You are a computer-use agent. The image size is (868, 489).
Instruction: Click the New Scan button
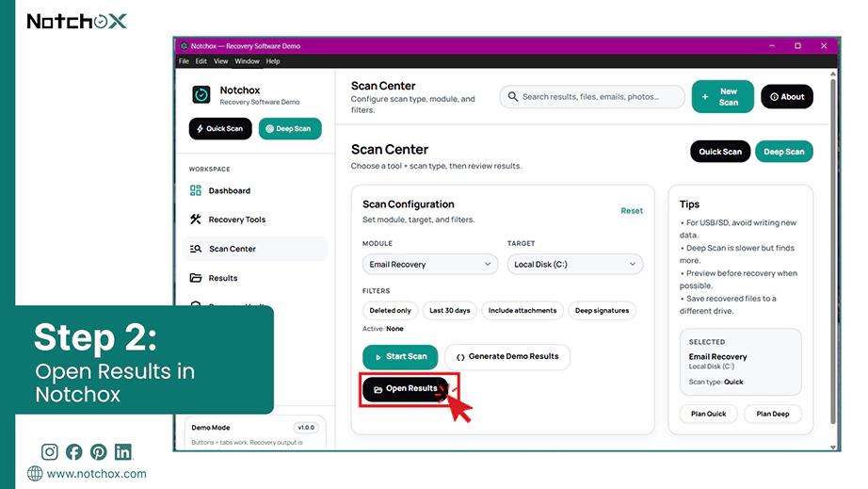pyautogui.click(x=722, y=96)
